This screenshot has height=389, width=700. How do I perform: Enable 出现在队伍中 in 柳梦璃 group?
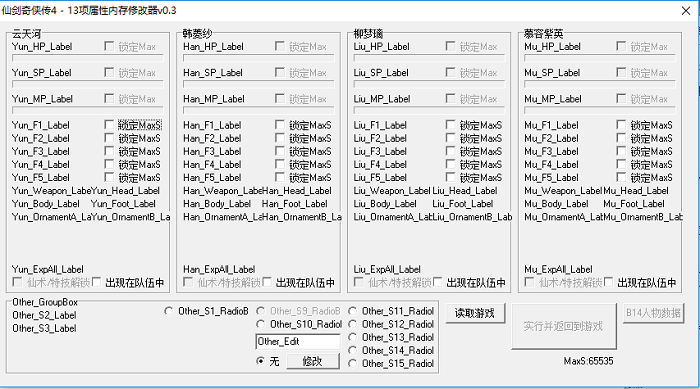click(438, 282)
